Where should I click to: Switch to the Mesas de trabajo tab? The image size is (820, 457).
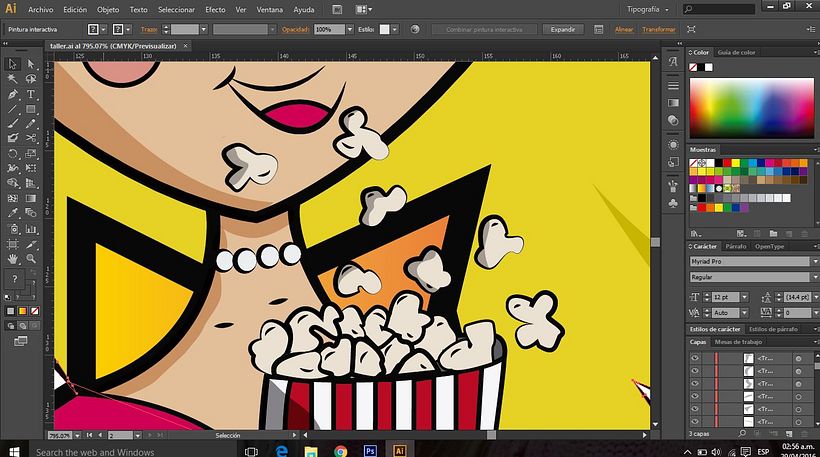(738, 342)
